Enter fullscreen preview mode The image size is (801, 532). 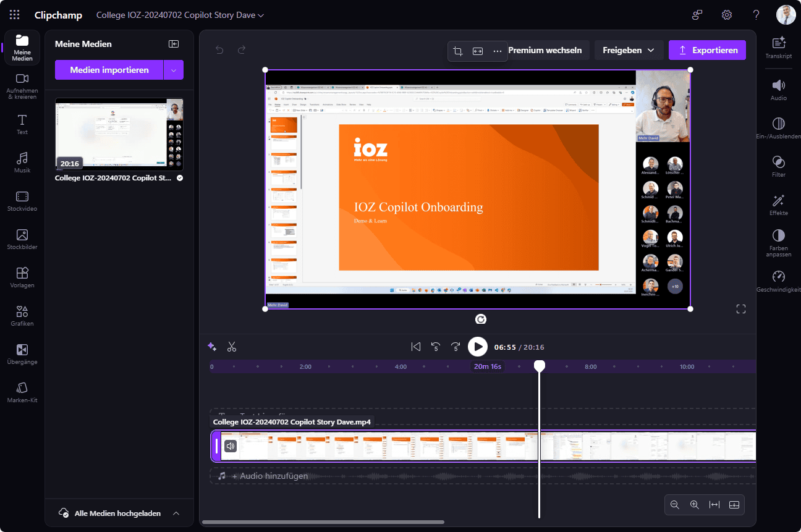(741, 309)
